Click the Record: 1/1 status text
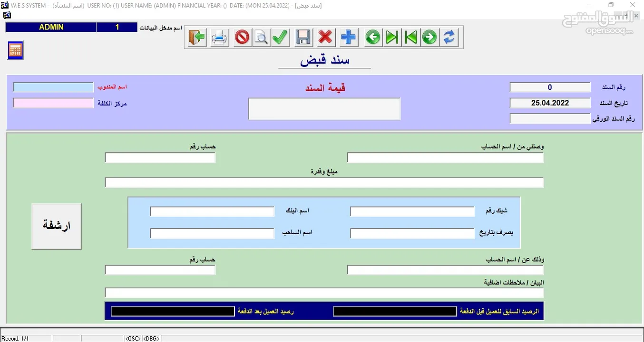This screenshot has width=644, height=342. [15, 339]
